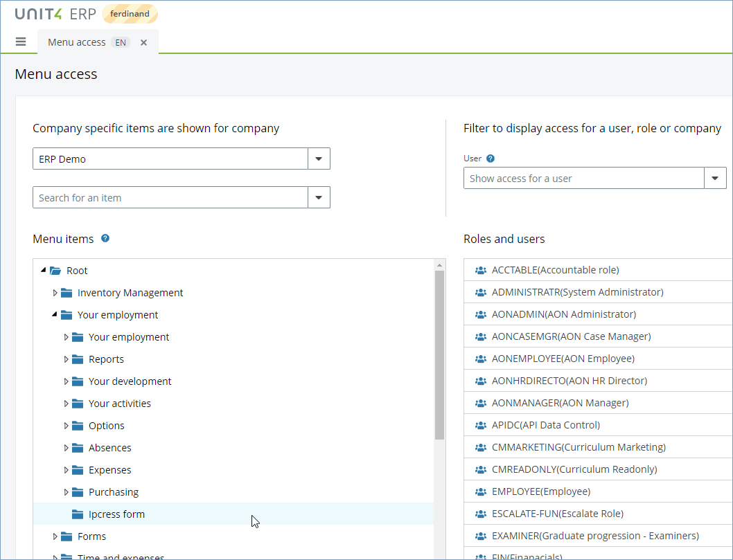Open the ERP Demo company dropdown
Screen dimensions: 733x560
pos(319,159)
